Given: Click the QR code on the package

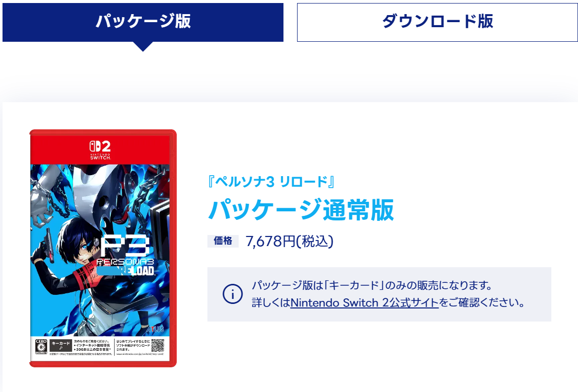Looking at the screenshot, I should [158, 345].
